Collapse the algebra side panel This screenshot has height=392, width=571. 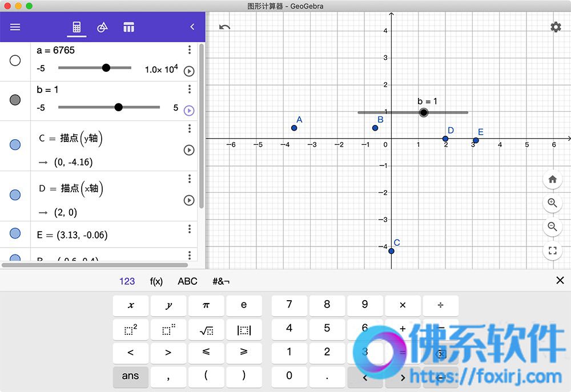click(192, 27)
